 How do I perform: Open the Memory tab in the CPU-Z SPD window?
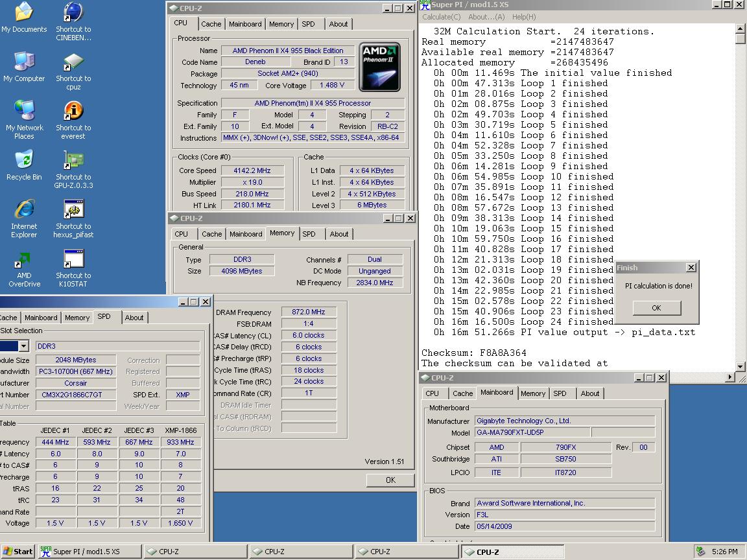tap(77, 318)
